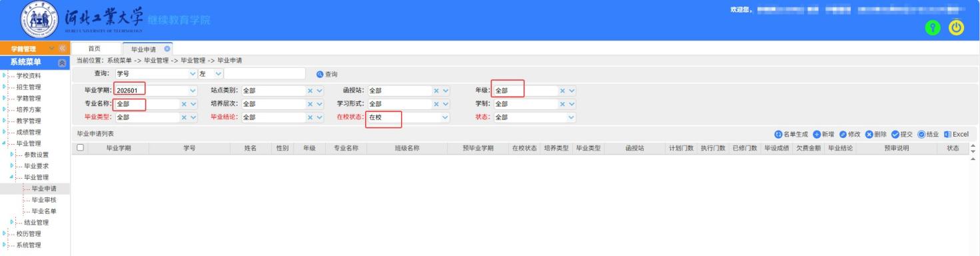Open the 毕业学期 dropdown
The width and height of the screenshot is (980, 256).
point(193,91)
